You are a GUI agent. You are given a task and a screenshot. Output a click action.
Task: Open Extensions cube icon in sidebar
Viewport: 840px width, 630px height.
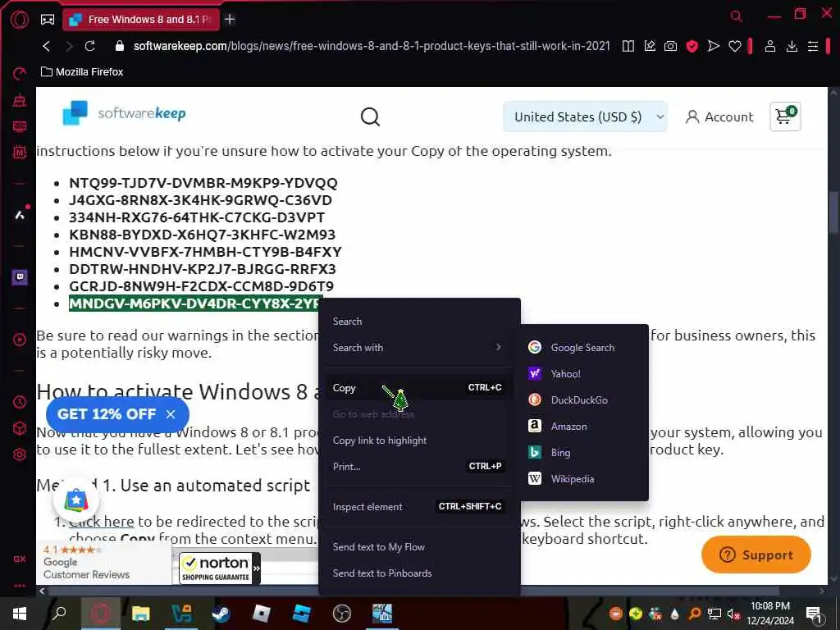pos(20,428)
